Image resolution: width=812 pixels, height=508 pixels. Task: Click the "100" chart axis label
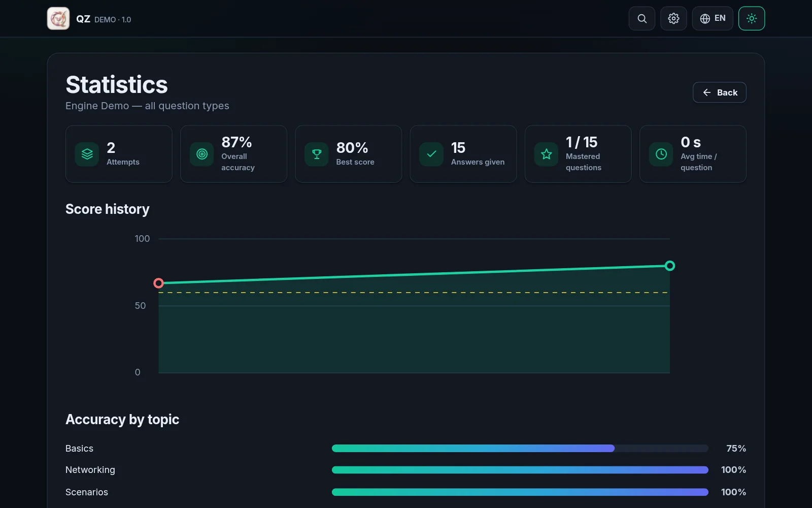point(142,239)
